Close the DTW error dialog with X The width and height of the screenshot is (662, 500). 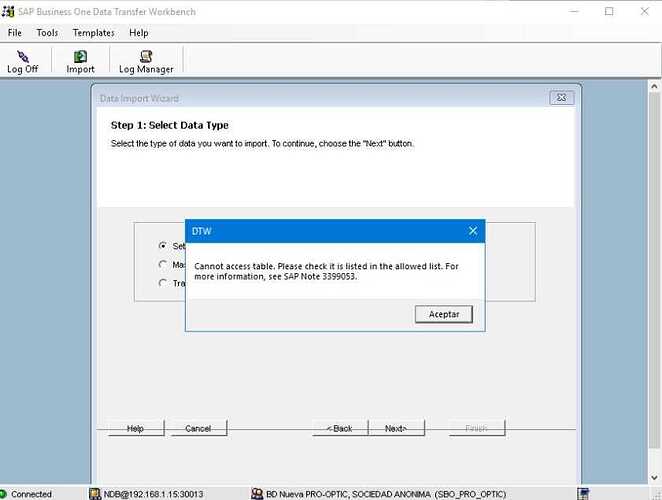[x=473, y=231]
